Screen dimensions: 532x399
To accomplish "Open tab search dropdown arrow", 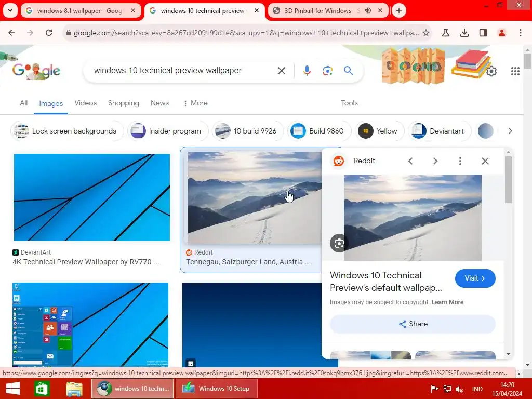I will [10, 10].
